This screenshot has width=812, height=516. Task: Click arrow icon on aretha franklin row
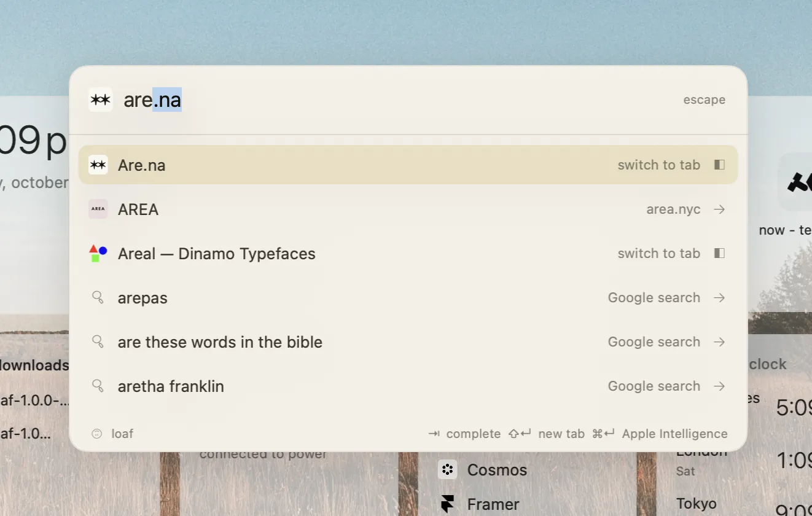(x=719, y=386)
